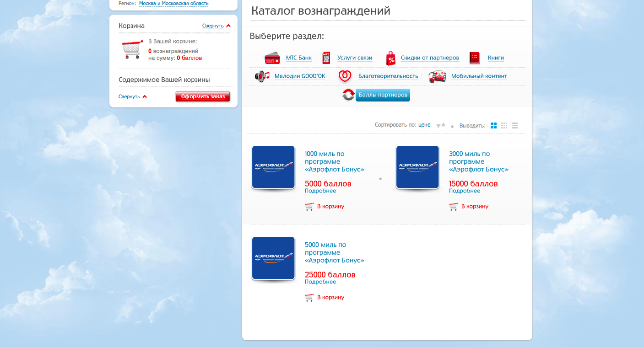Open Aeroflot logo for 5000 миль
644x347 pixels.
pos(273,258)
